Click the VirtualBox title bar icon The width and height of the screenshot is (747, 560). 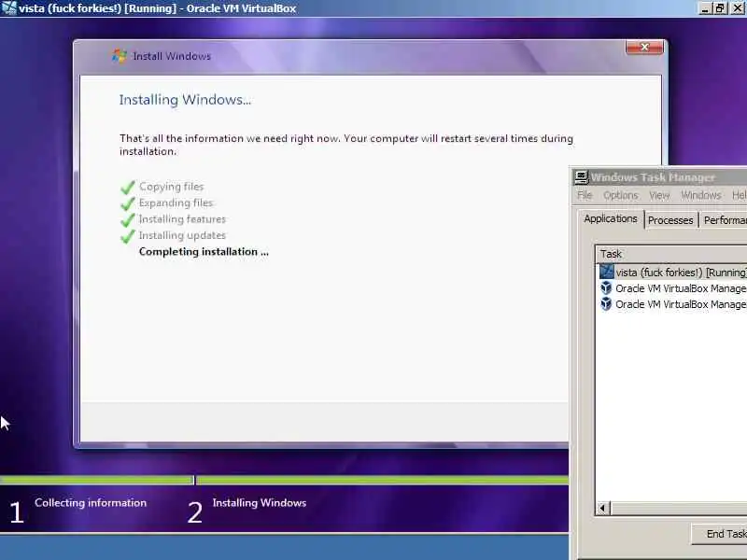[x=8, y=8]
